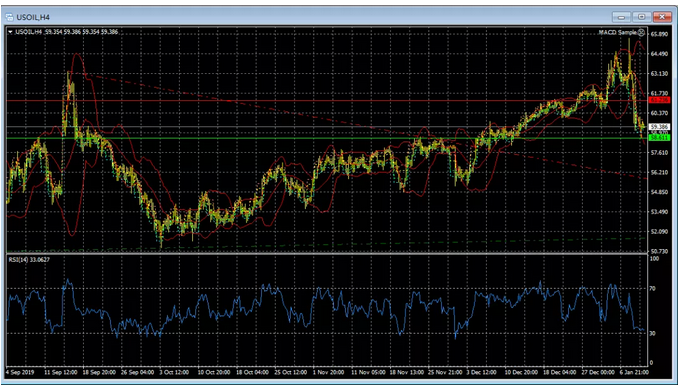684x386 pixels.
Task: Click the 3 Oct 12:00 time label
Action: 174,372
